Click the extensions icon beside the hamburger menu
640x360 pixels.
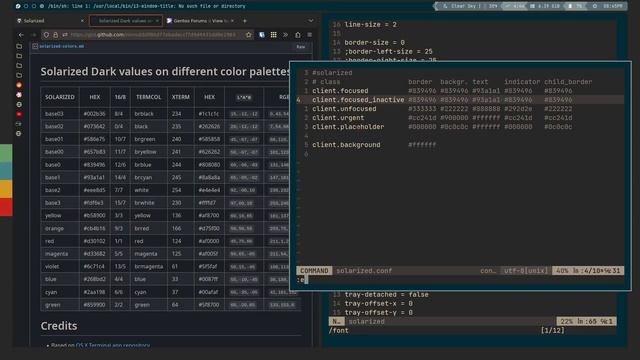(298, 35)
